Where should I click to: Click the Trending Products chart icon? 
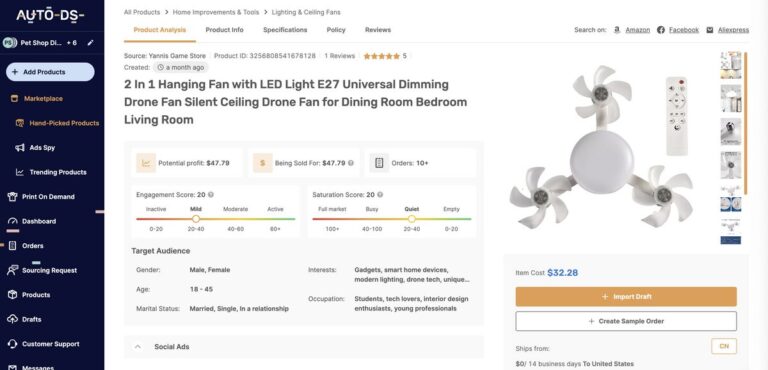click(20, 172)
